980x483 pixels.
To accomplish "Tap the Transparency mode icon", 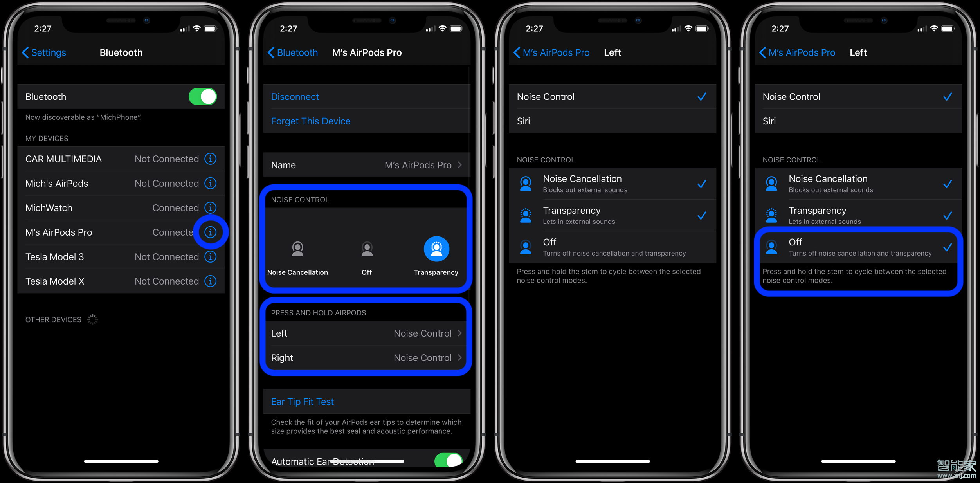I will point(436,249).
